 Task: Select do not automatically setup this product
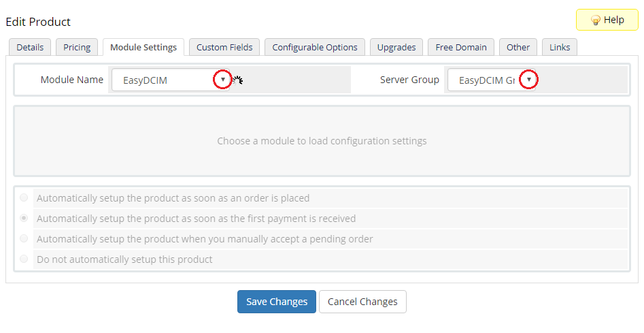point(24,259)
